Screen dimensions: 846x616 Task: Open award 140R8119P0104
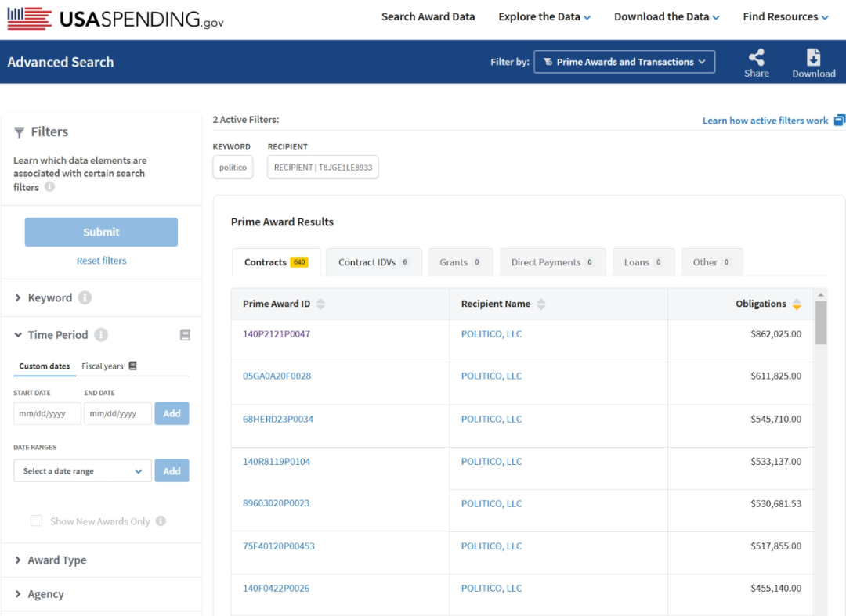coord(277,461)
